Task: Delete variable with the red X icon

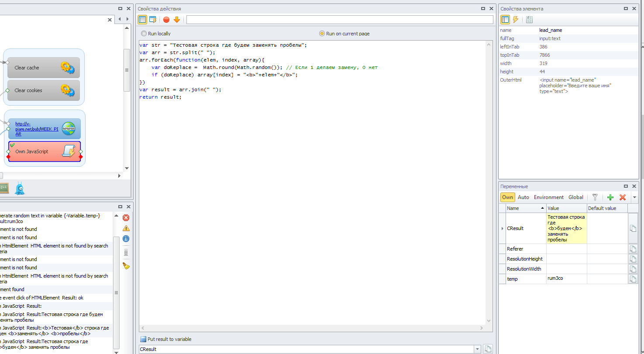Action: click(623, 197)
